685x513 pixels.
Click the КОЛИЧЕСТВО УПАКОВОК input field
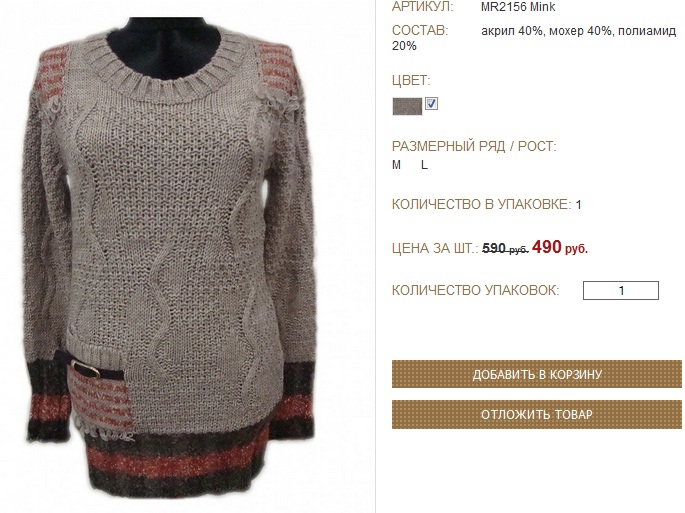click(x=621, y=291)
